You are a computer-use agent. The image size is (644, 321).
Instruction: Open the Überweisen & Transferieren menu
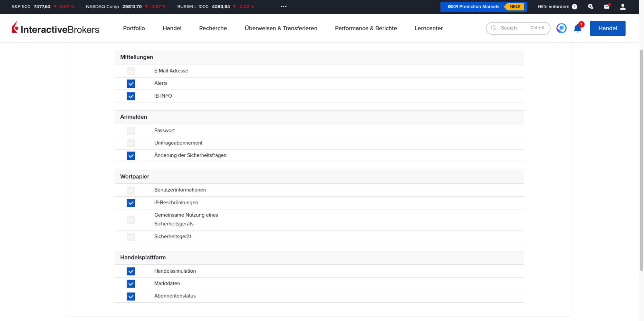(x=281, y=28)
